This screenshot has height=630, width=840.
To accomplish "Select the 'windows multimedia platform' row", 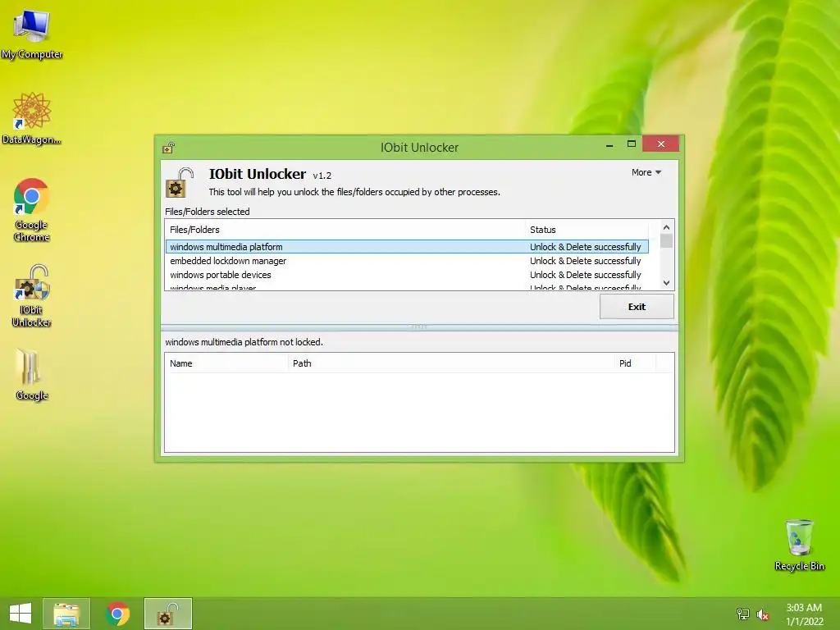I will (407, 247).
